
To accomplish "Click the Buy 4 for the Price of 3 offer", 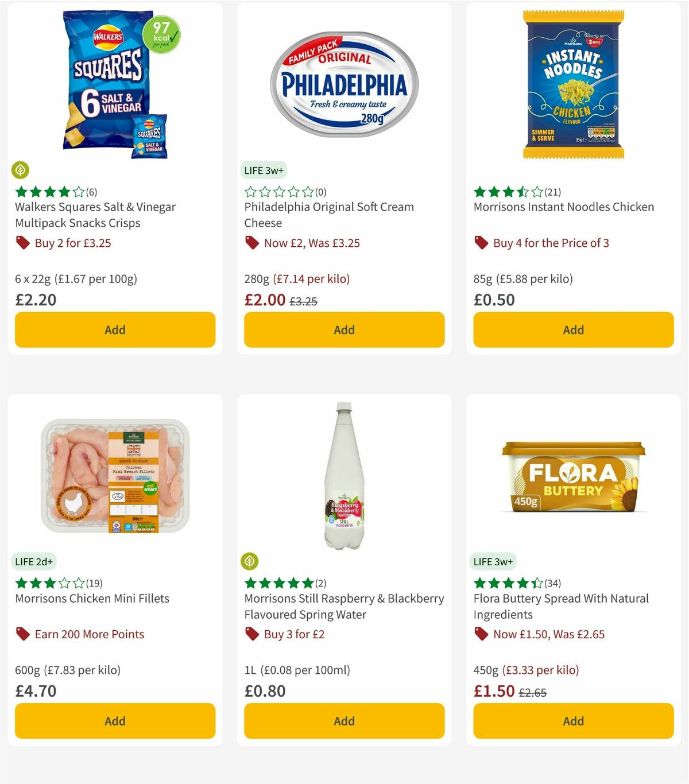I will pos(552,243).
